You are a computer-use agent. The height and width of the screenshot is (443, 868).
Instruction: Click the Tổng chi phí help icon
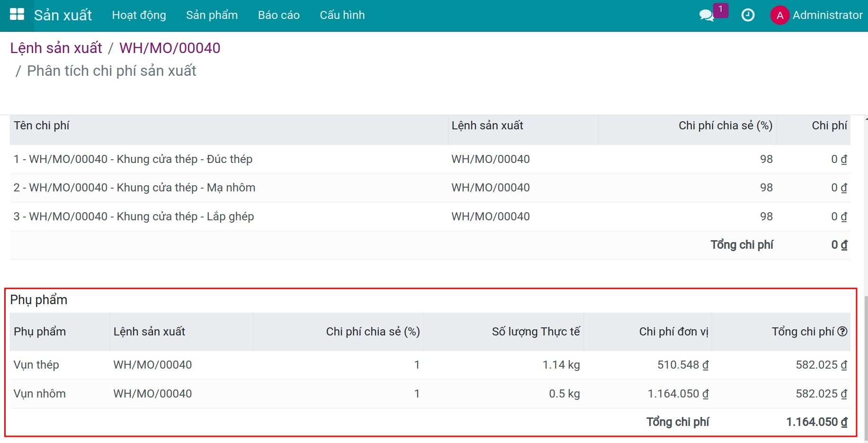tap(842, 332)
